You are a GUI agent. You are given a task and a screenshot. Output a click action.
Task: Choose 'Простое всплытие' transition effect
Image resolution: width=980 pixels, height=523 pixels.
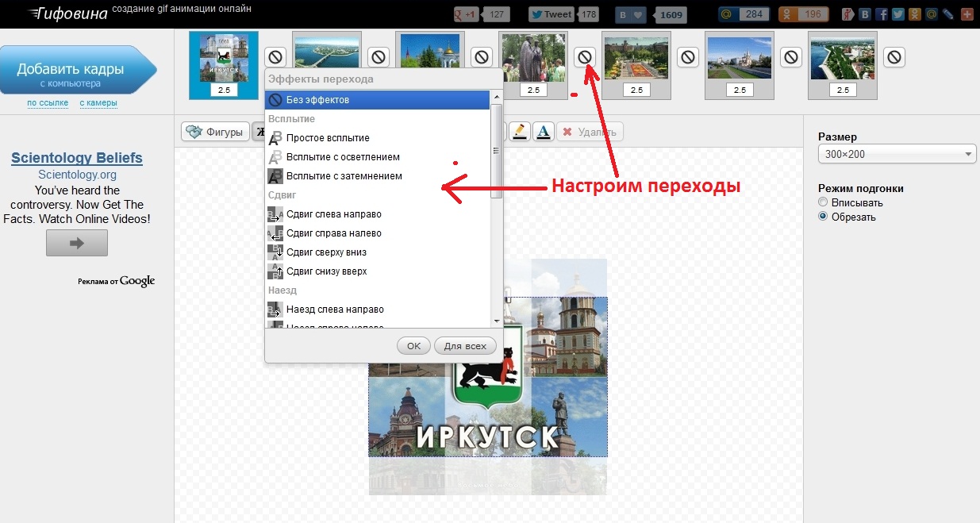coord(378,138)
